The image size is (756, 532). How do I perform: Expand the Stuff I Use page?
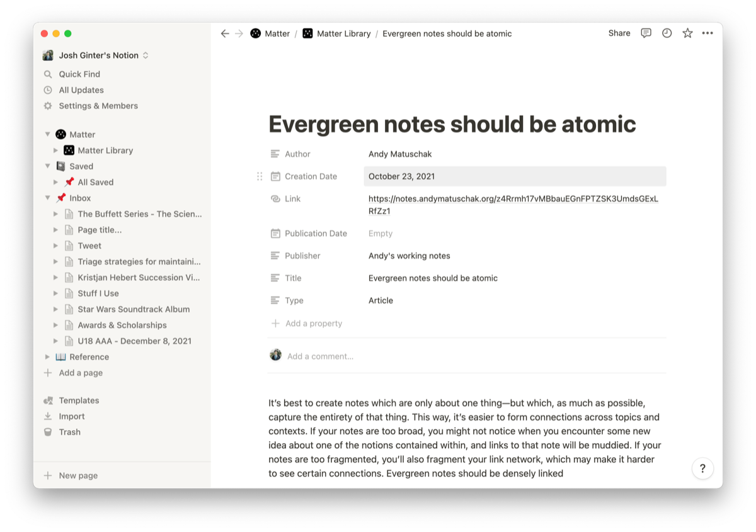tap(55, 293)
